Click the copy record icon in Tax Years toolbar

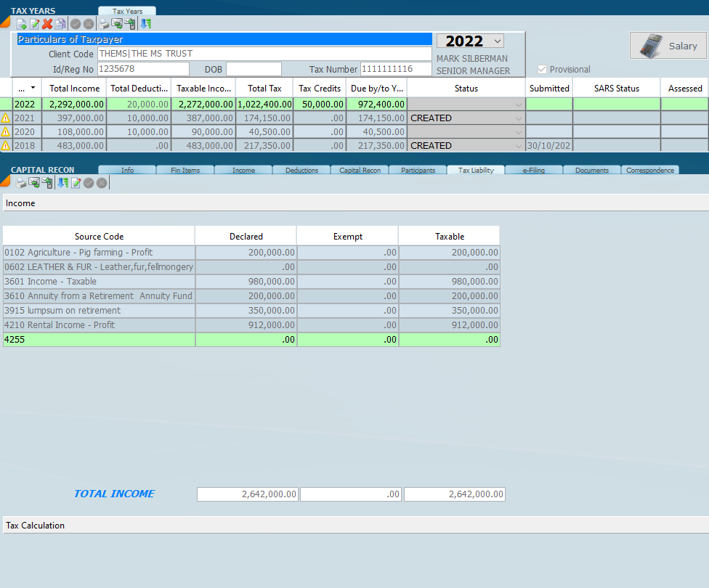click(x=60, y=24)
